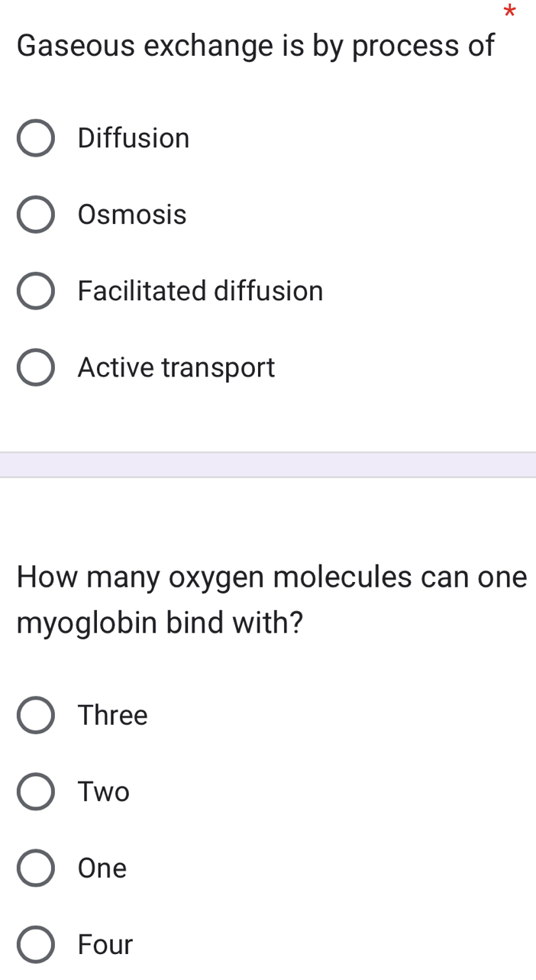Tap the 'Four' answer label text
The image size is (536, 980).
[x=105, y=944]
